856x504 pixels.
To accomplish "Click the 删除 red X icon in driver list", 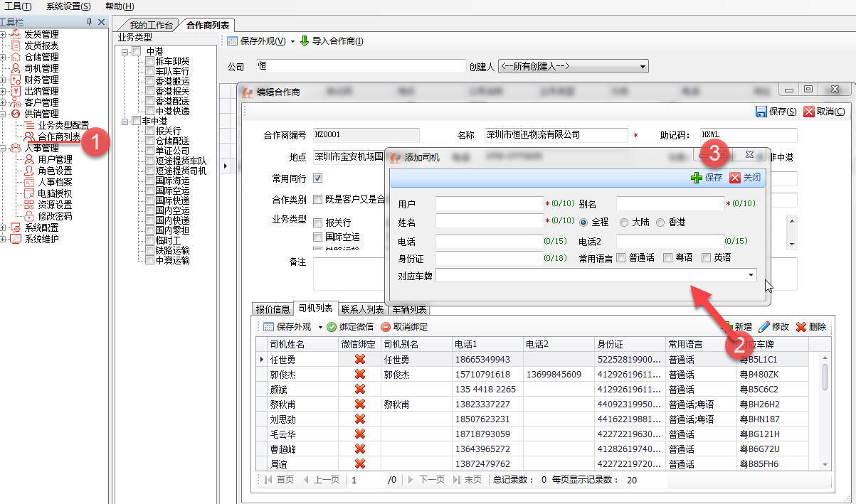I will coord(801,327).
